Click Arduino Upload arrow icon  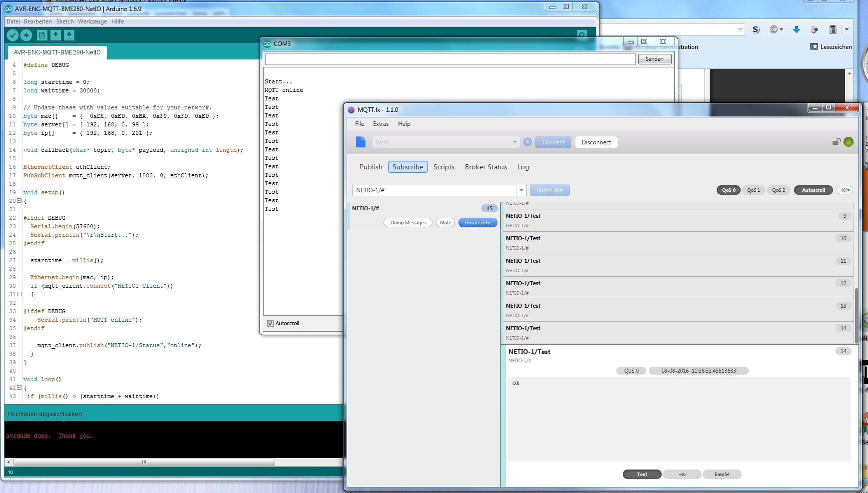[x=26, y=35]
